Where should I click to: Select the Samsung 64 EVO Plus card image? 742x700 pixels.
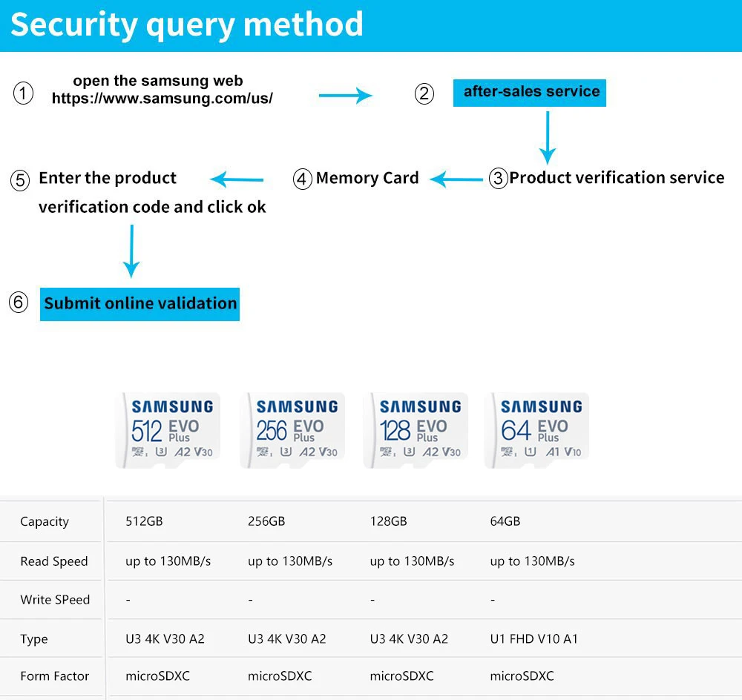pos(537,430)
